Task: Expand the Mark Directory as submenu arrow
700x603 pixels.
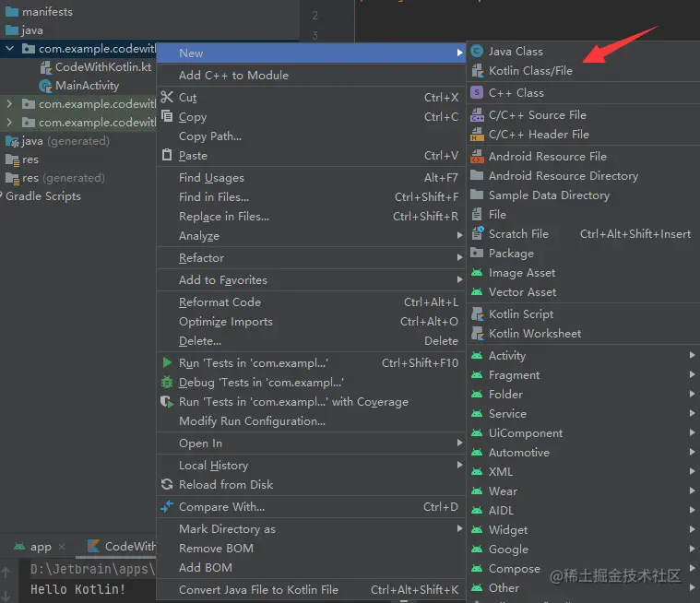Action: click(x=460, y=528)
